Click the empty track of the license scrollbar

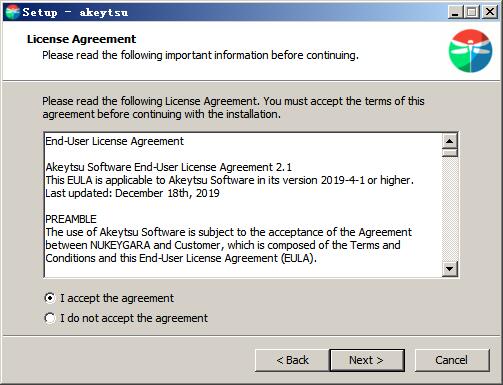(x=450, y=209)
